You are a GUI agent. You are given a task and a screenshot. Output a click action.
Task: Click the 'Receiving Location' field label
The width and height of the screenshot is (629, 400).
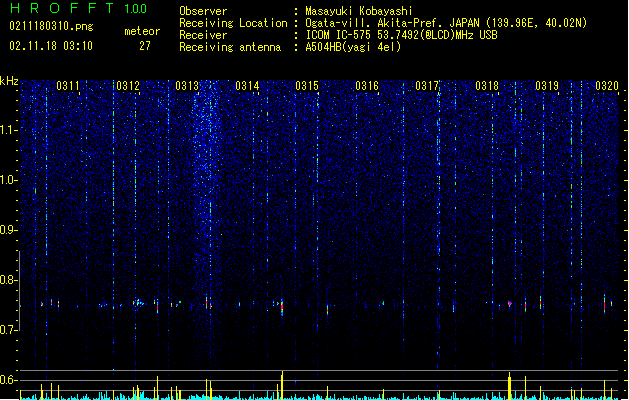pos(233,23)
